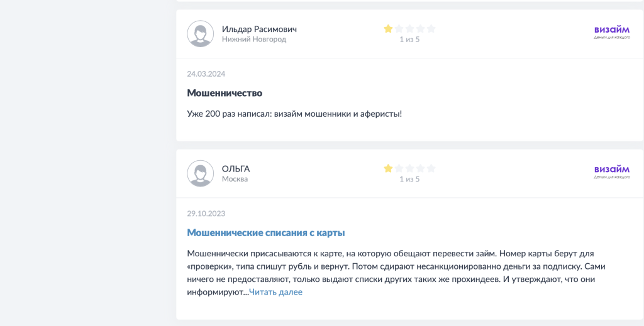Image resolution: width=644 pixels, height=326 pixels.
Task: Click the fifth star in ОЛЬГА's rating
Action: point(431,168)
